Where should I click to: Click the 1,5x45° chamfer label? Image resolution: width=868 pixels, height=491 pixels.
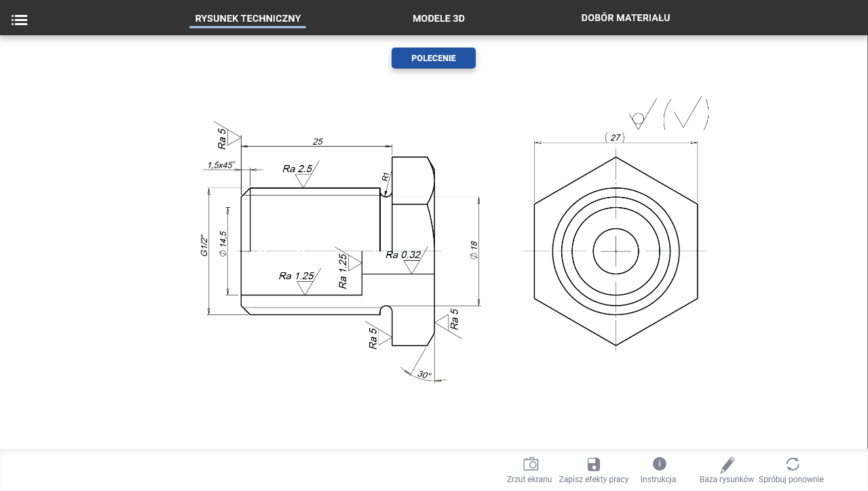click(221, 165)
